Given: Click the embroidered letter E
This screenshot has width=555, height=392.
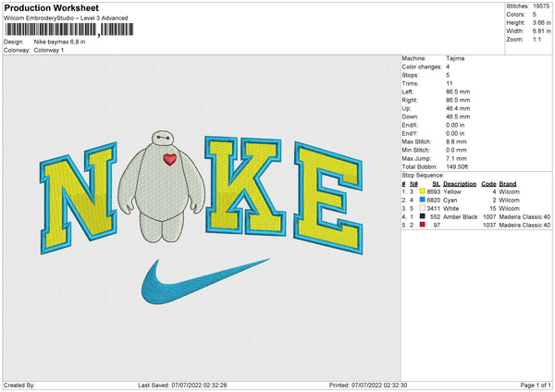Looking at the screenshot, I should tap(328, 198).
